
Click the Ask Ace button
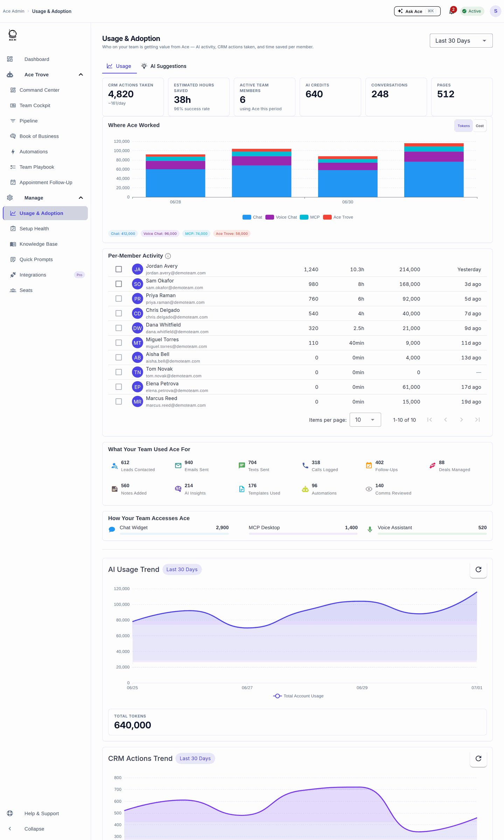tap(417, 11)
